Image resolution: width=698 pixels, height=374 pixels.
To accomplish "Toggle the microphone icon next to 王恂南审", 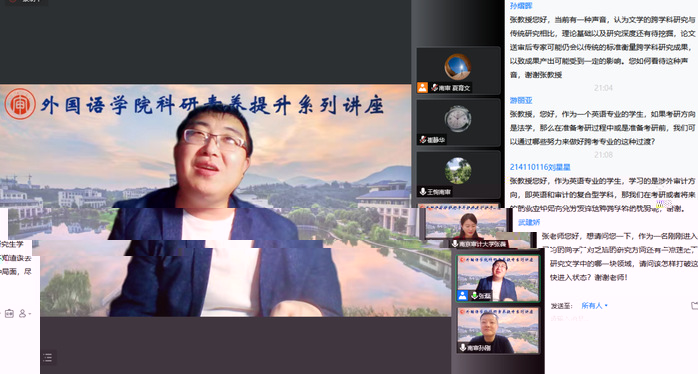I will click(x=423, y=191).
